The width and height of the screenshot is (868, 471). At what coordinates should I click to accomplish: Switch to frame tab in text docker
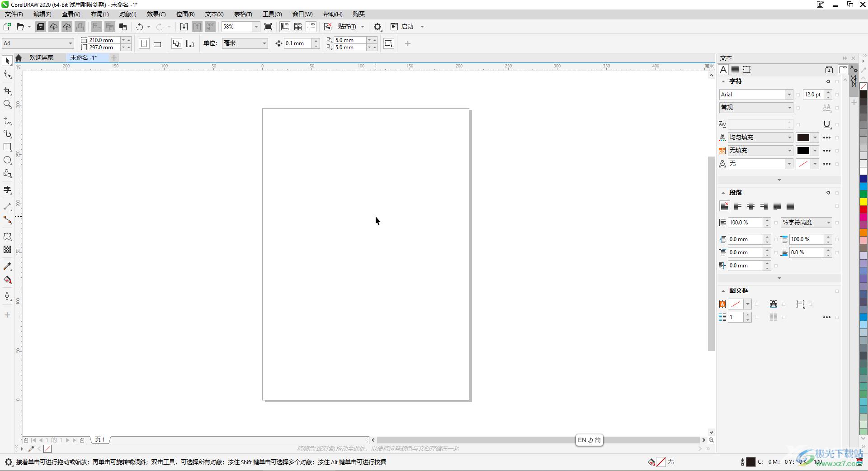pyautogui.click(x=747, y=70)
